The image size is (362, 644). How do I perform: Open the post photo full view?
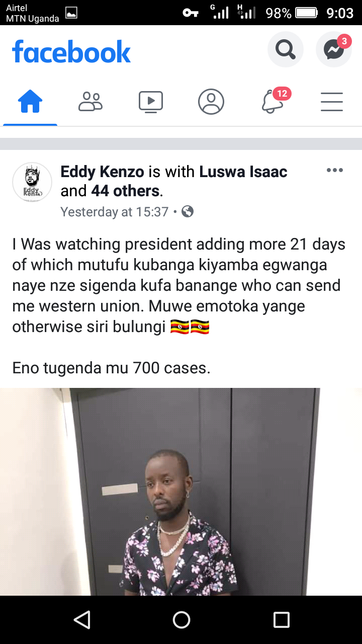pos(181,492)
